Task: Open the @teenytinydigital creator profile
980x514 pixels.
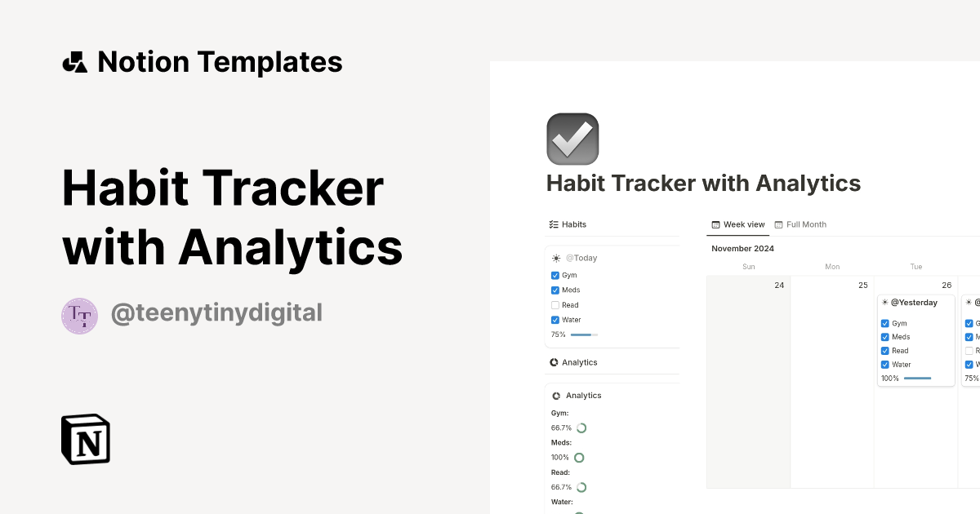Action: pos(216,313)
